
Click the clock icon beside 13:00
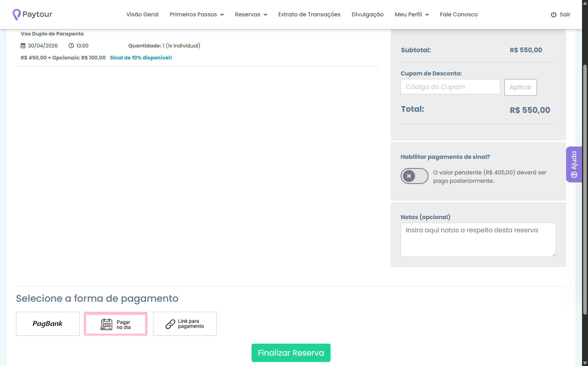coord(71,46)
